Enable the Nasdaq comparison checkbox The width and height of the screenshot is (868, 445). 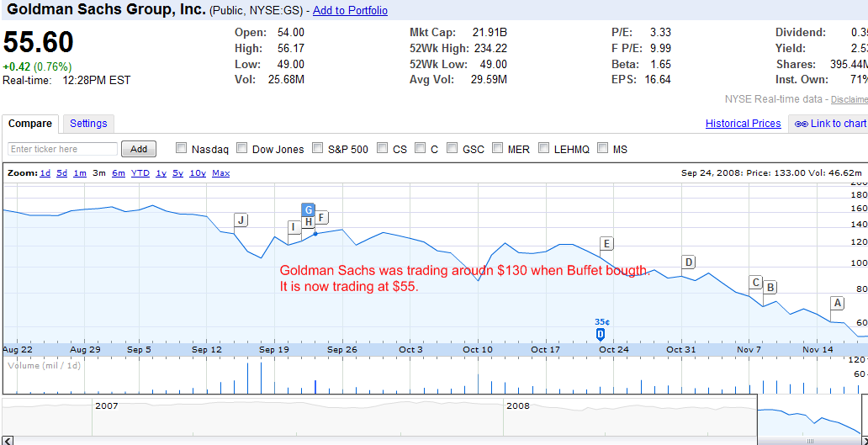pos(181,148)
